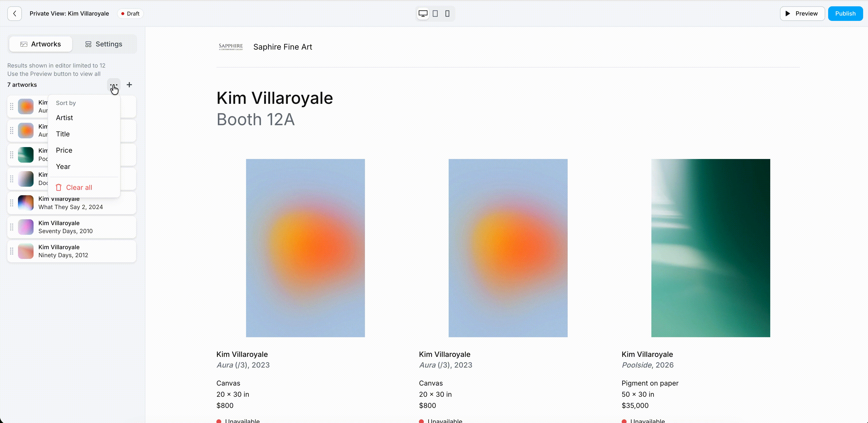Click the drag handle beside Seventy Days

(12, 227)
